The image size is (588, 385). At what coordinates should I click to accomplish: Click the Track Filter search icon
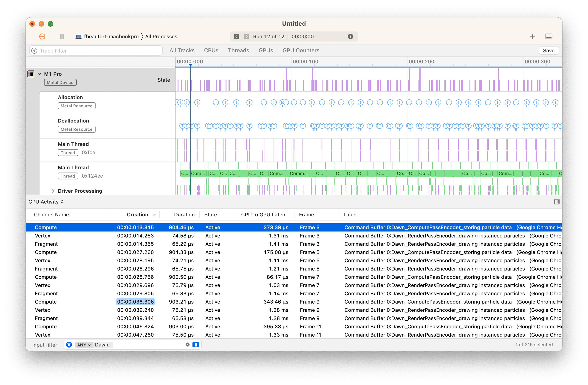pyautogui.click(x=35, y=51)
